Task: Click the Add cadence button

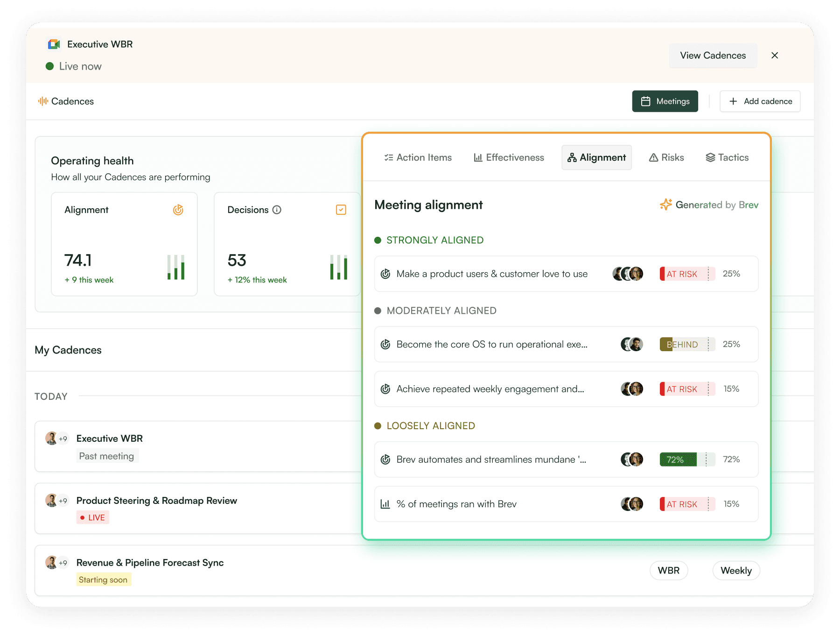Action: [x=760, y=101]
